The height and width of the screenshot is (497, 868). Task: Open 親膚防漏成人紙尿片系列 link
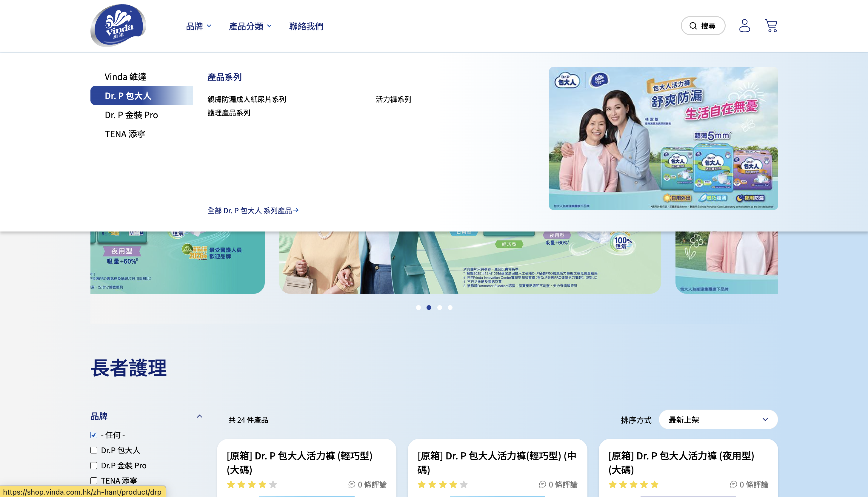(x=247, y=99)
